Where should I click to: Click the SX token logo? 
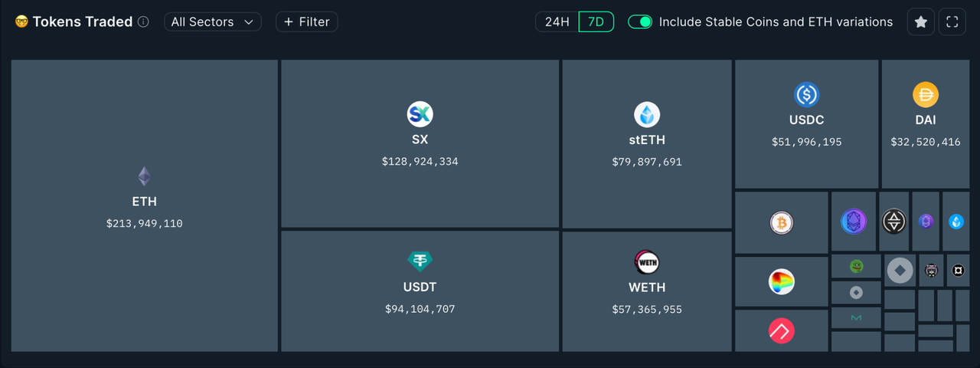(x=420, y=114)
